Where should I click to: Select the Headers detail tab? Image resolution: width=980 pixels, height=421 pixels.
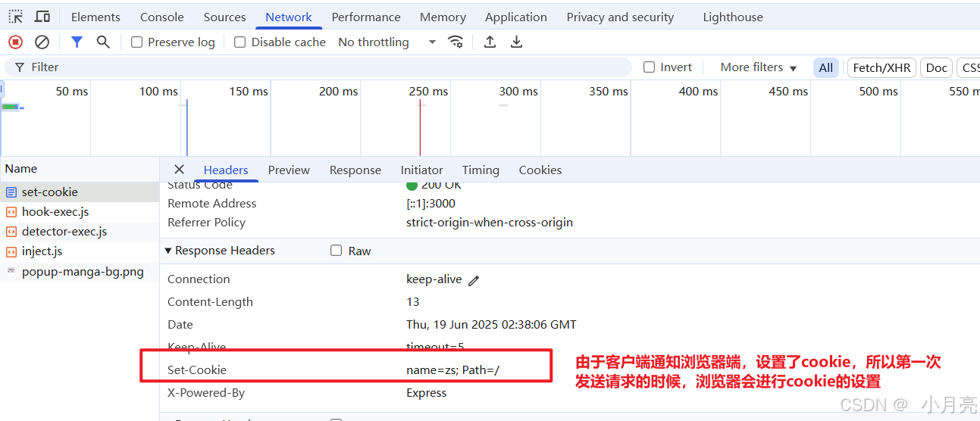coord(226,170)
